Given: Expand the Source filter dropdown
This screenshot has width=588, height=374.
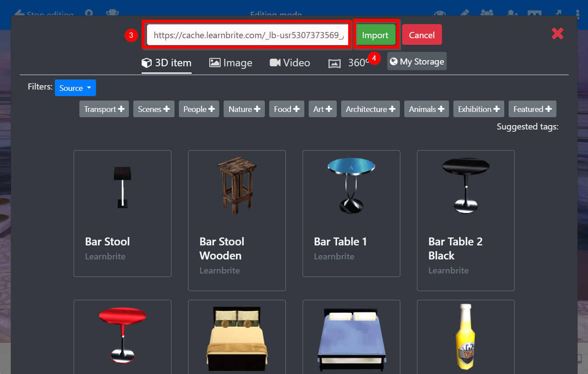Looking at the screenshot, I should (x=75, y=88).
